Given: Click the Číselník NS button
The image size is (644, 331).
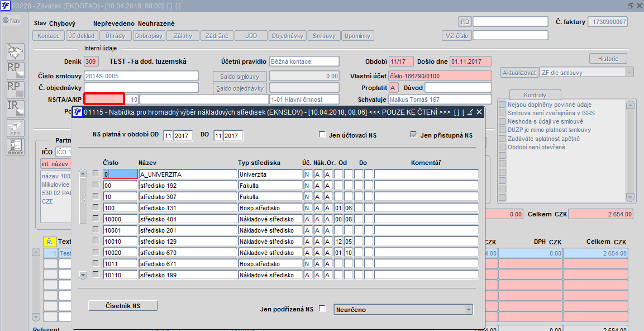Looking at the screenshot, I should [x=123, y=305].
